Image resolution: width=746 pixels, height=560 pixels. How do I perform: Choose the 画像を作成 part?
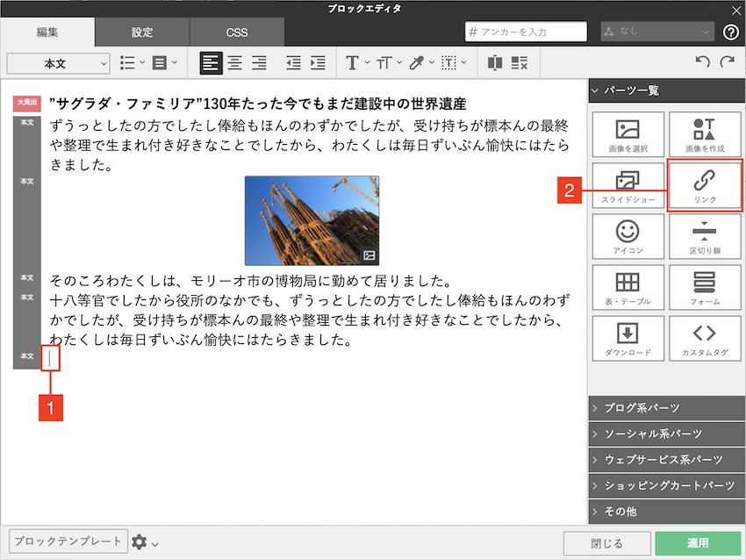[x=705, y=134]
